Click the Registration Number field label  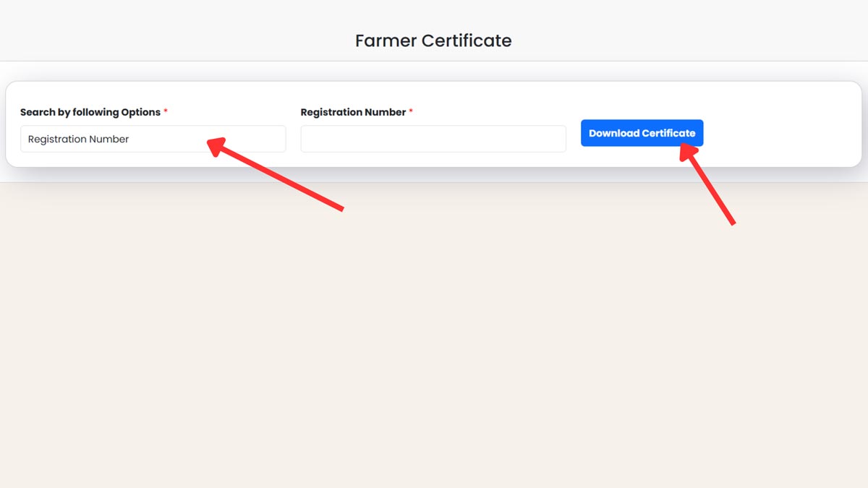[x=352, y=112]
